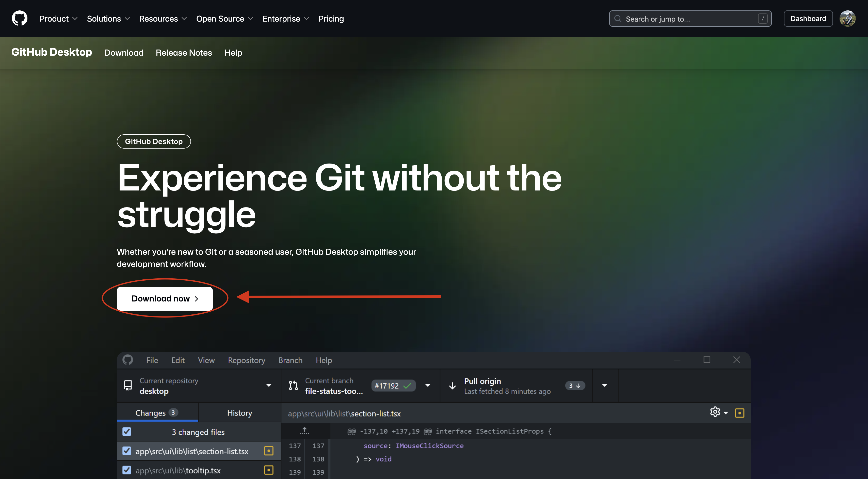
Task: Click the search magnifier icon
Action: 618,19
